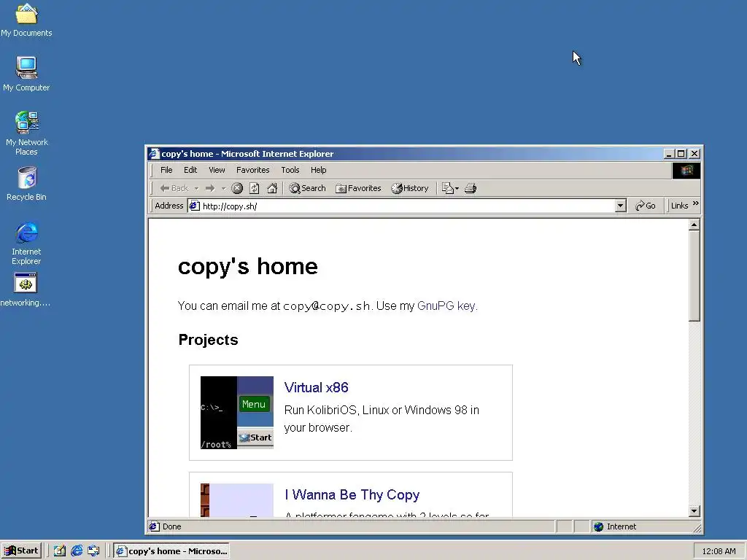Open the Tools menu

point(290,170)
